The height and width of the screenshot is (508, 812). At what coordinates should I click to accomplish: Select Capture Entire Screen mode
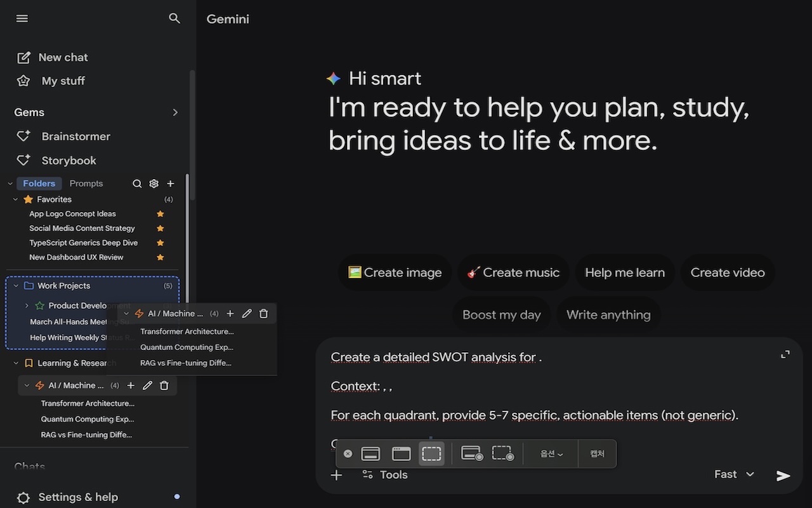point(370,453)
